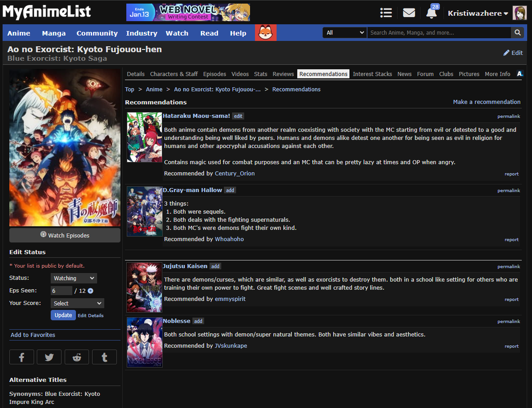
Task: Open the search category 'All' dropdown
Action: pyautogui.click(x=345, y=33)
